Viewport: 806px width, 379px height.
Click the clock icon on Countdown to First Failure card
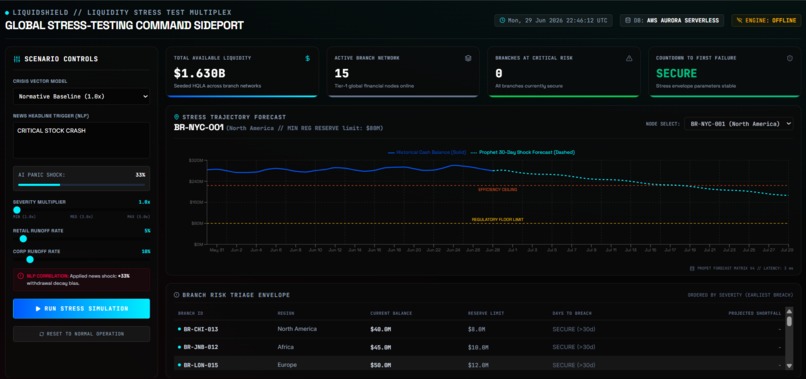coord(790,59)
